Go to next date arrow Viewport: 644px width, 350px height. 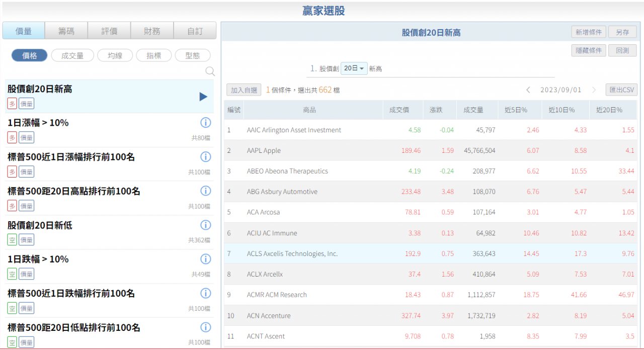point(594,90)
